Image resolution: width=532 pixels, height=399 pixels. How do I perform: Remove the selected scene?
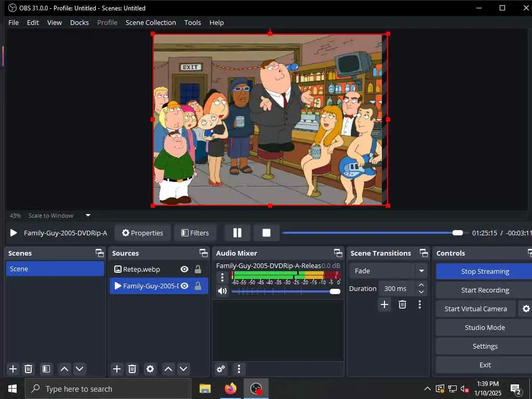click(29, 369)
